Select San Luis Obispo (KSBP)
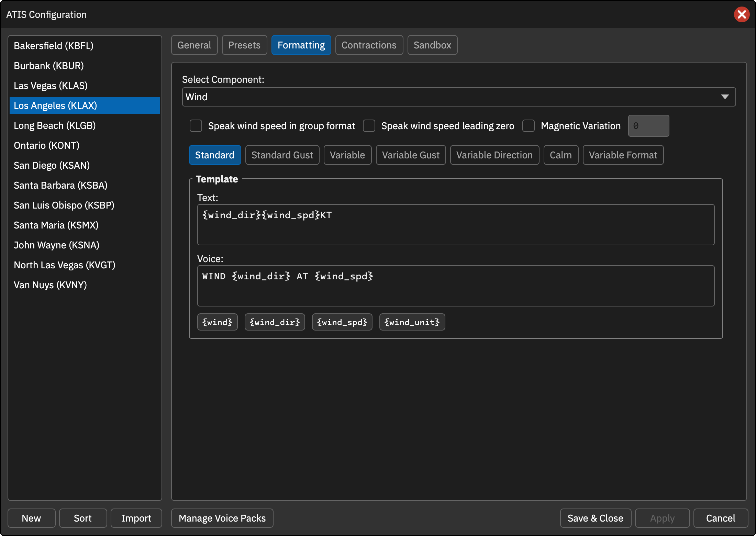The width and height of the screenshot is (756, 536). point(85,205)
